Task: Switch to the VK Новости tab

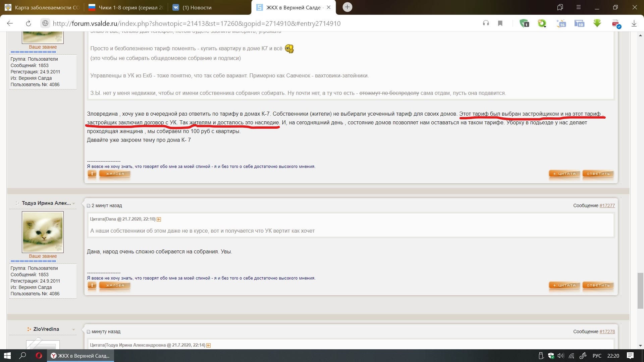Action: click(196, 7)
